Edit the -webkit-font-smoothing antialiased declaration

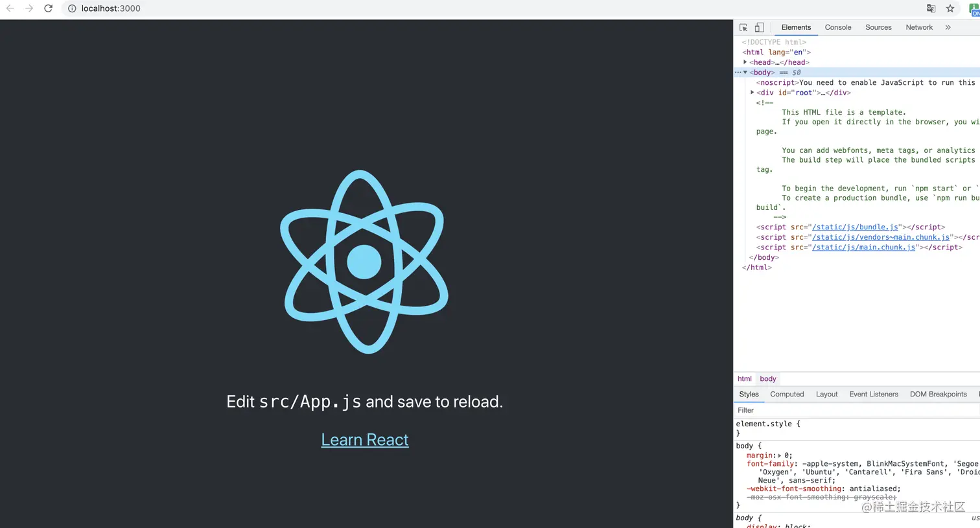(x=823, y=489)
